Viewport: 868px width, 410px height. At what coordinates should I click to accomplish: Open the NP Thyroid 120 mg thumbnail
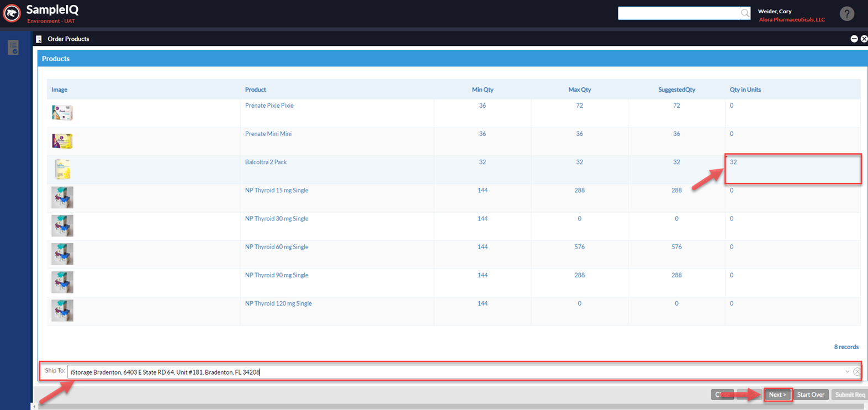tap(62, 311)
